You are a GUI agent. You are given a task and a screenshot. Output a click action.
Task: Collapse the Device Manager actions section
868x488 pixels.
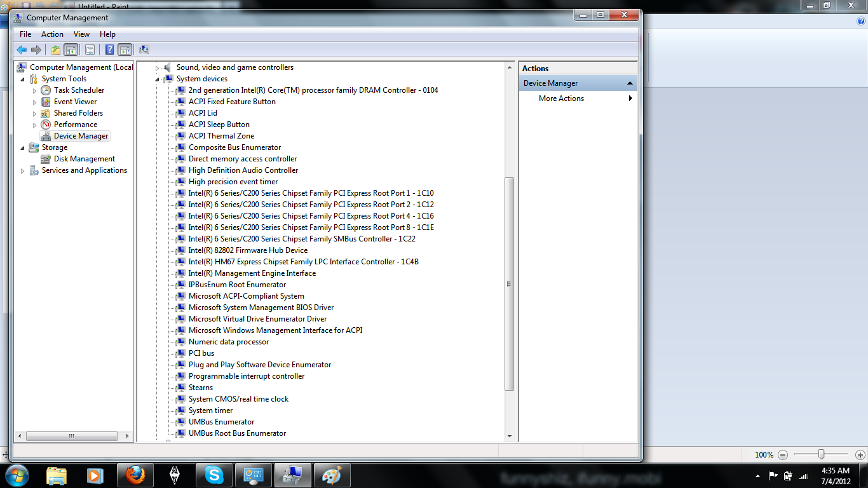pyautogui.click(x=630, y=83)
